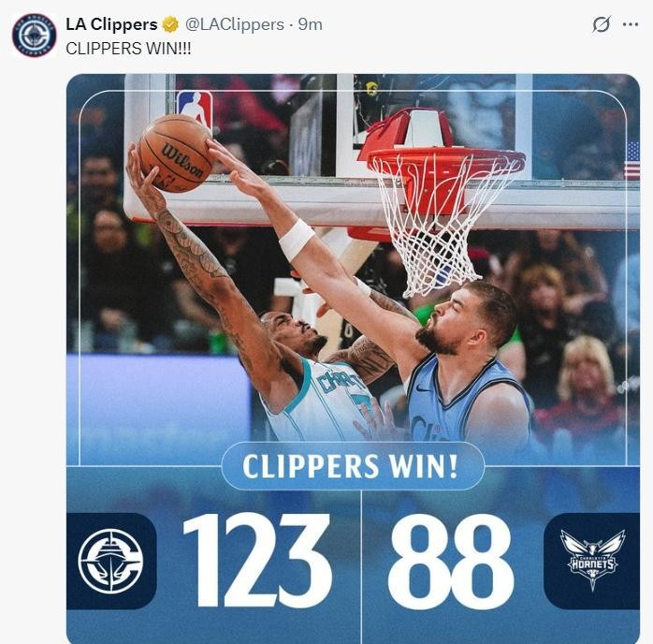Open the three-dot more options menu
This screenshot has width=653, height=644.
631,24
